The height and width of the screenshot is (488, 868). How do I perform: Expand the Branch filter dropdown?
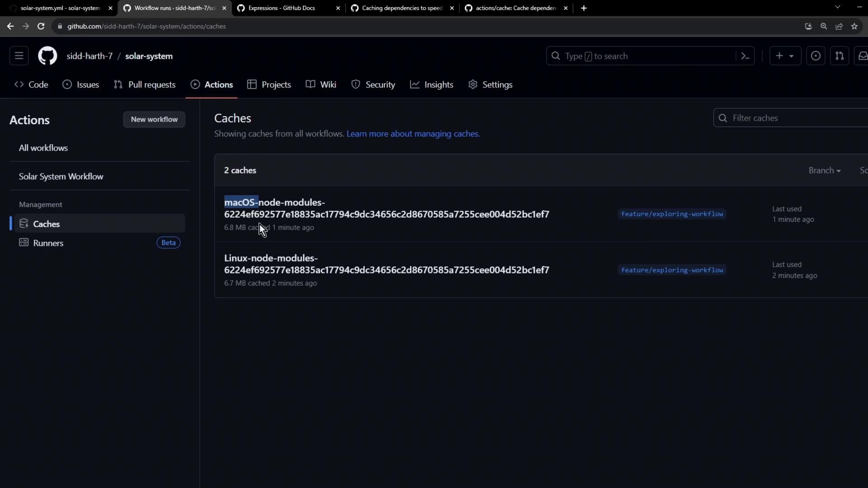[824, 170]
